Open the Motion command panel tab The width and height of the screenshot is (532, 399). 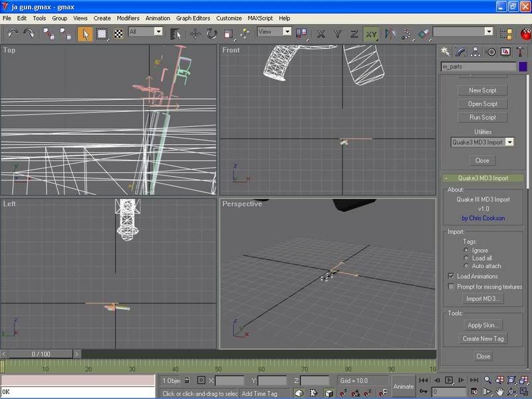tap(491, 52)
